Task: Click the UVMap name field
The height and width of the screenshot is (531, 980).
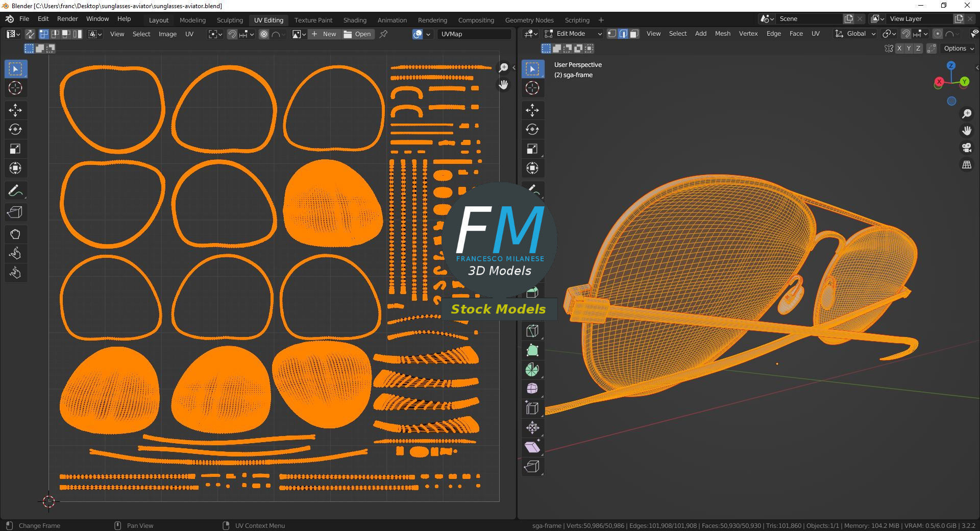Action: pos(474,34)
